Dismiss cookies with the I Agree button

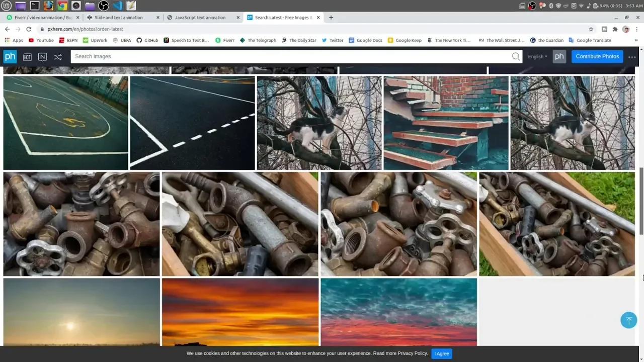(x=441, y=353)
